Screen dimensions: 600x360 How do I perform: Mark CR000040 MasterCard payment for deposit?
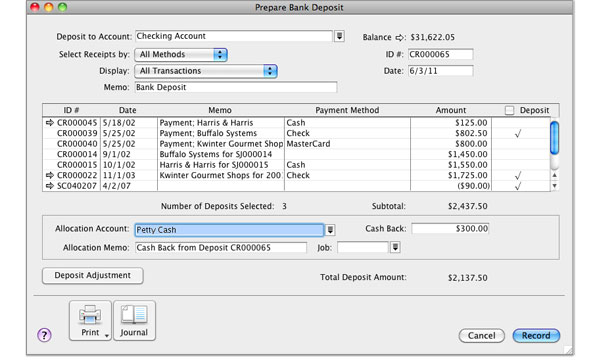[x=520, y=144]
